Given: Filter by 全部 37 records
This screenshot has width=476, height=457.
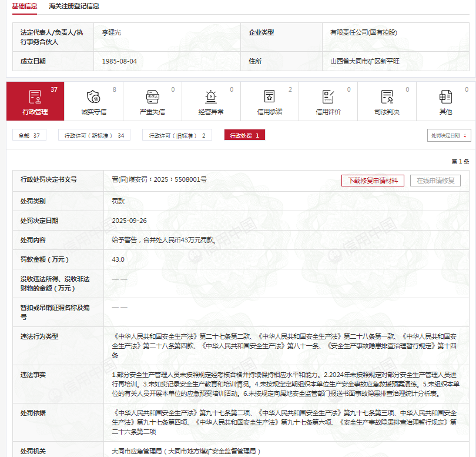Looking at the screenshot, I should pyautogui.click(x=29, y=135).
